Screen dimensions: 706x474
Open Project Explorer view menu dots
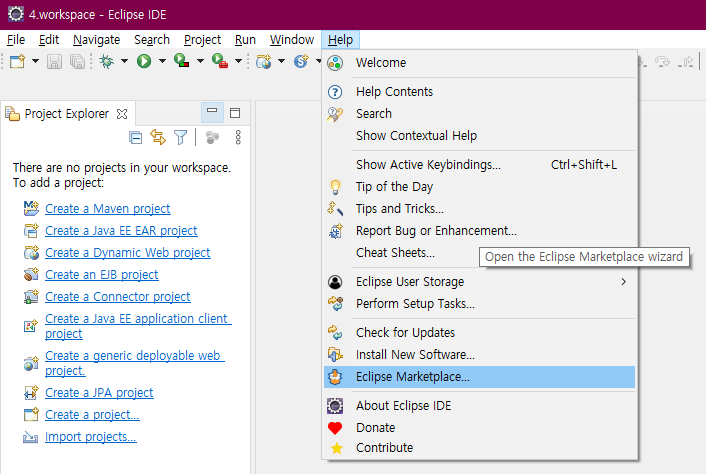coord(238,137)
